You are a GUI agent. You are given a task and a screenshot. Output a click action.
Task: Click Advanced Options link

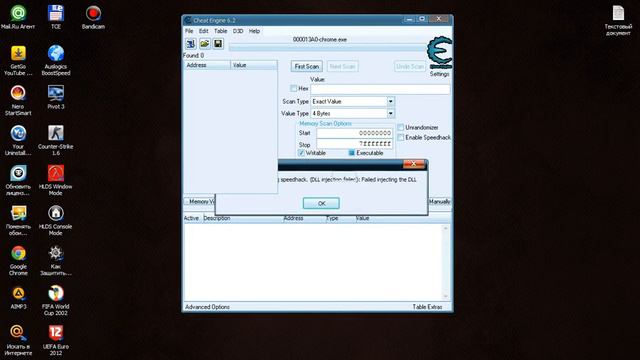pyautogui.click(x=207, y=307)
